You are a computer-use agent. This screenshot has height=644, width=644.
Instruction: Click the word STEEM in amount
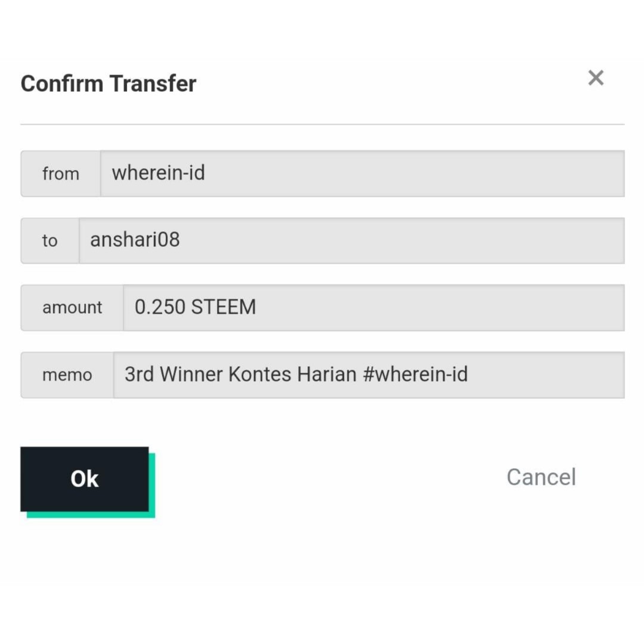click(x=224, y=307)
